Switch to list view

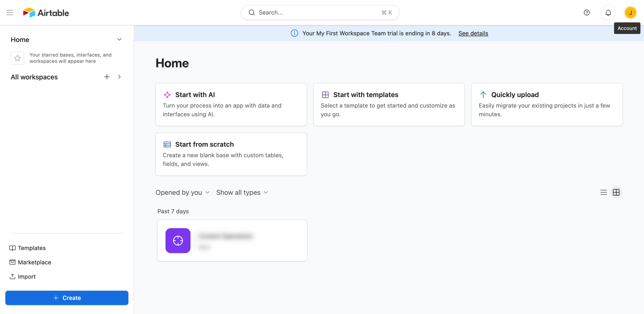603,192
